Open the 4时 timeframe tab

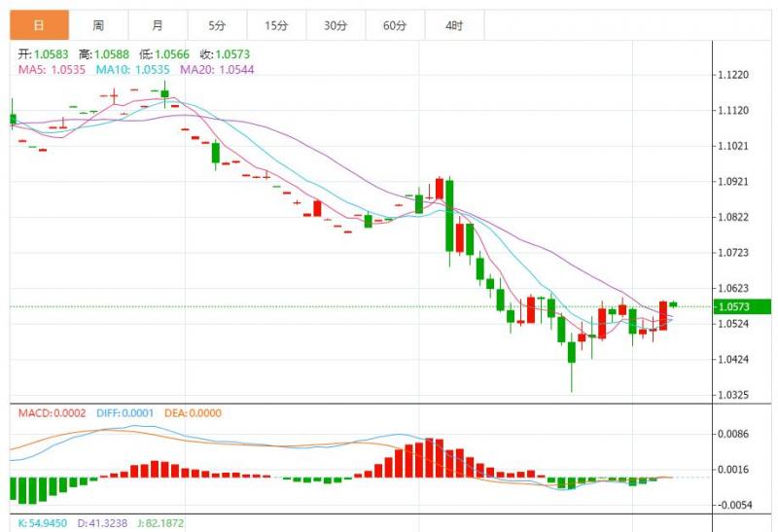tap(454, 25)
